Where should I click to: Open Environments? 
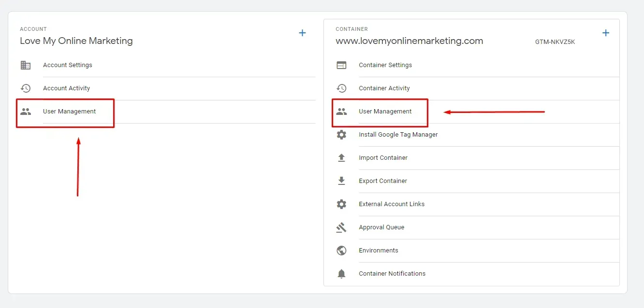point(379,251)
